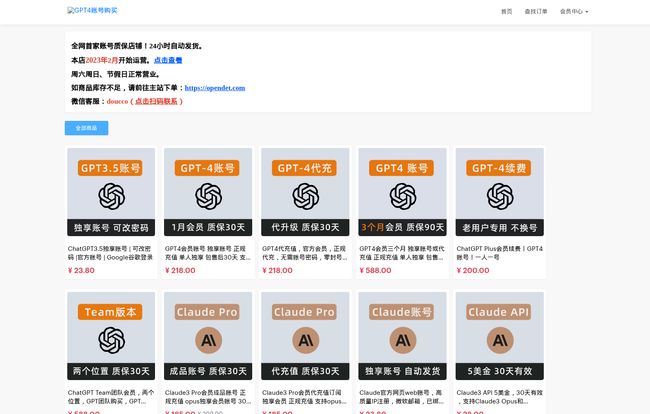Click the orange GPT-4账号 badge

(207, 168)
